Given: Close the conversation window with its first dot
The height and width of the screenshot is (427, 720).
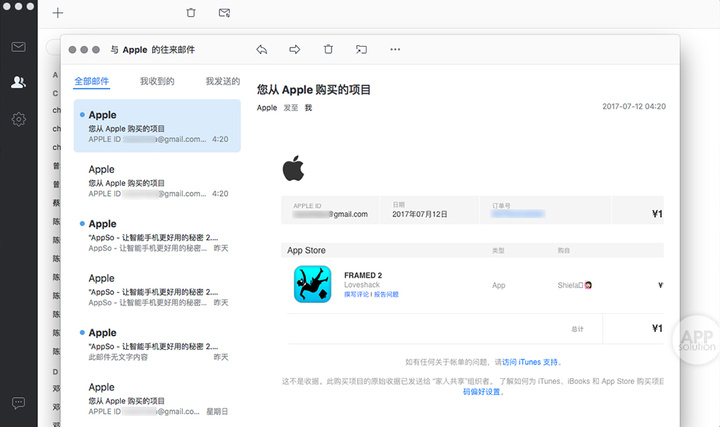Looking at the screenshot, I should click(72, 50).
